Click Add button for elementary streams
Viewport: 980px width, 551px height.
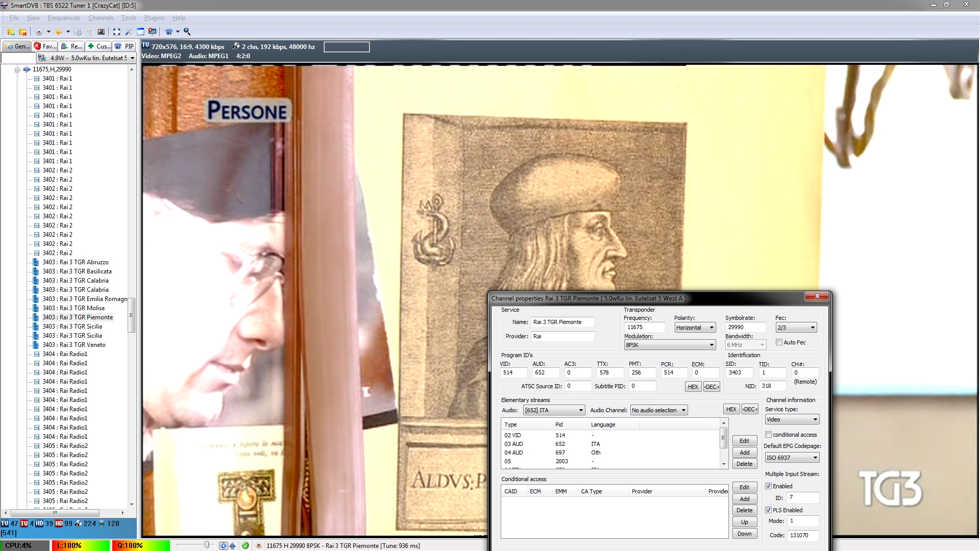(744, 453)
